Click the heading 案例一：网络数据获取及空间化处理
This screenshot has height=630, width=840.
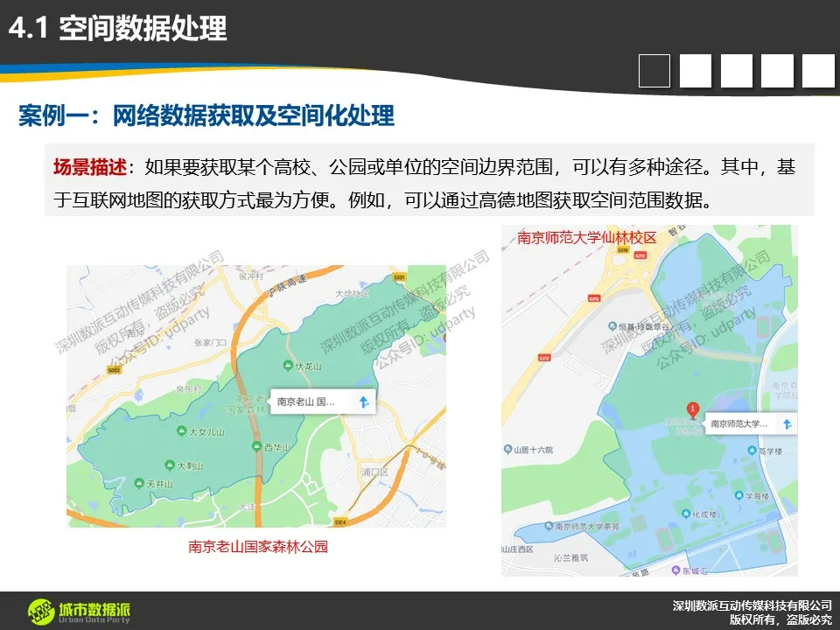pyautogui.click(x=206, y=115)
